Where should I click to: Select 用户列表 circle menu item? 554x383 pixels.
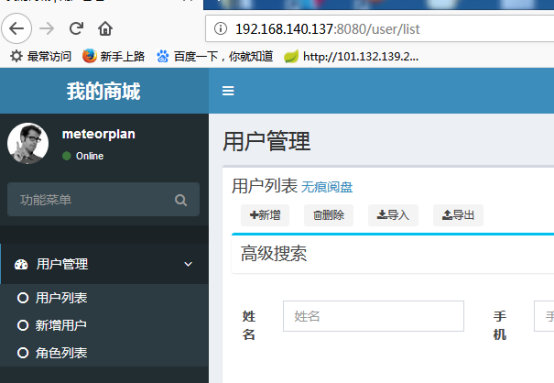pos(52,298)
